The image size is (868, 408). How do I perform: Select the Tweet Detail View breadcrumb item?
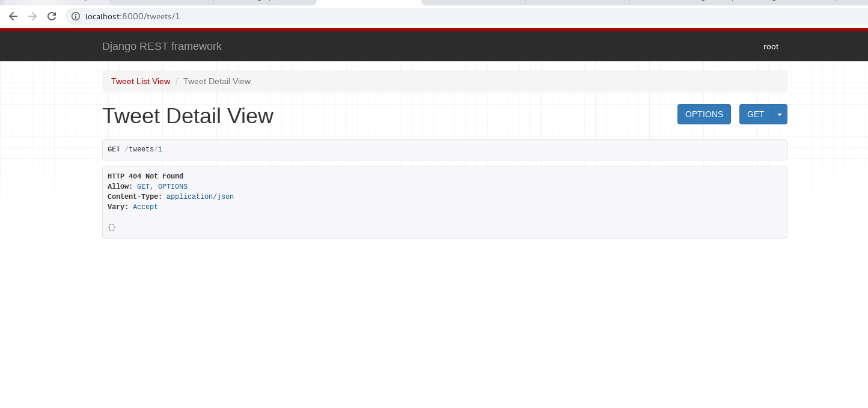coord(217,81)
